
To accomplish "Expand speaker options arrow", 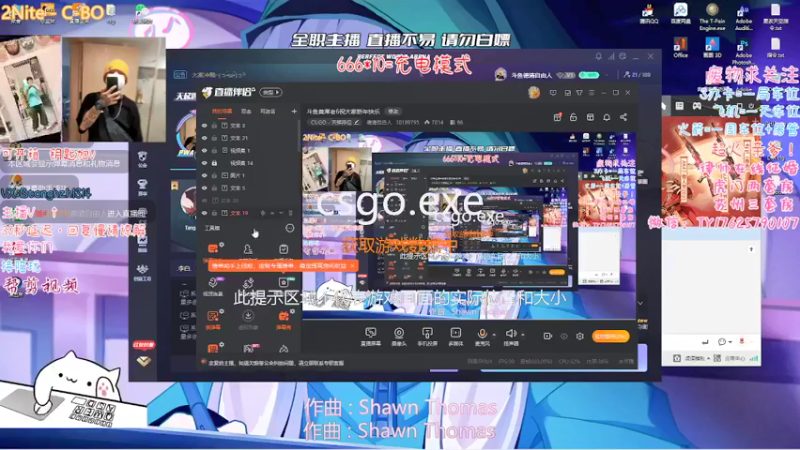I will pyautogui.click(x=523, y=335).
